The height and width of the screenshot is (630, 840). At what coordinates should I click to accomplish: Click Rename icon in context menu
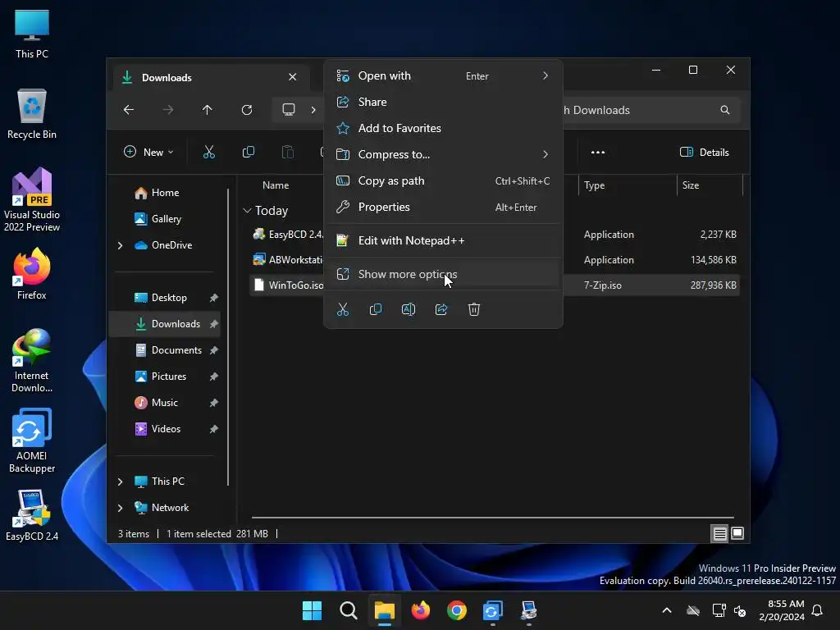click(x=409, y=309)
